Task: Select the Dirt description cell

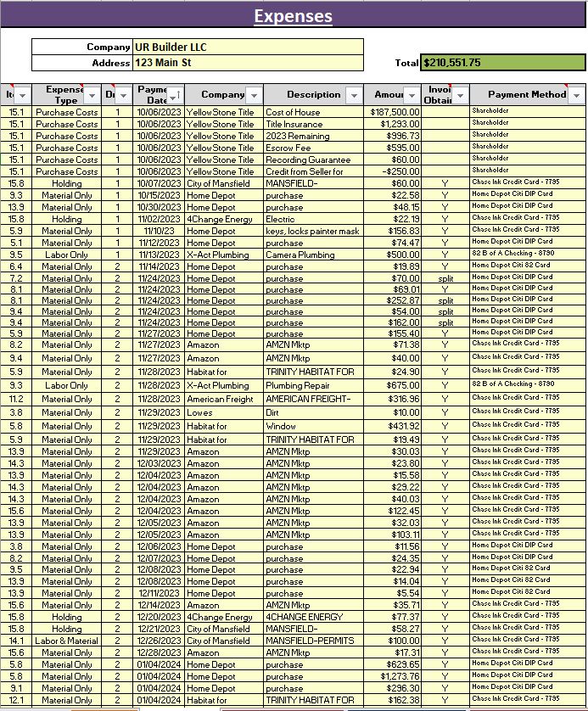Action: [313, 412]
